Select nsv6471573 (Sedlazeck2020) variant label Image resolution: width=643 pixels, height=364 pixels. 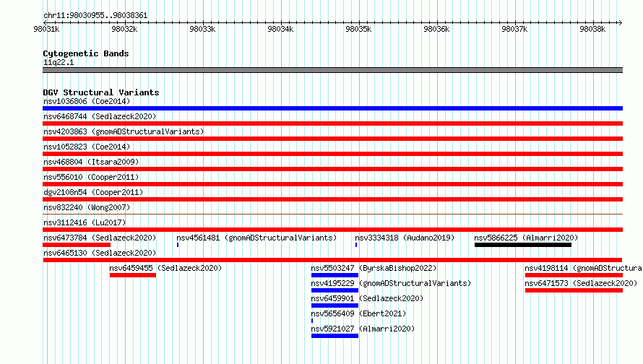point(581,283)
